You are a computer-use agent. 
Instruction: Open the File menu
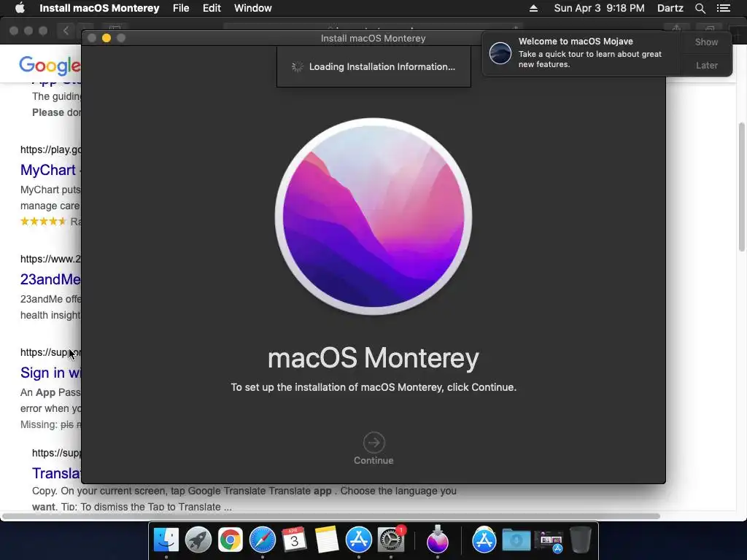coord(181,8)
